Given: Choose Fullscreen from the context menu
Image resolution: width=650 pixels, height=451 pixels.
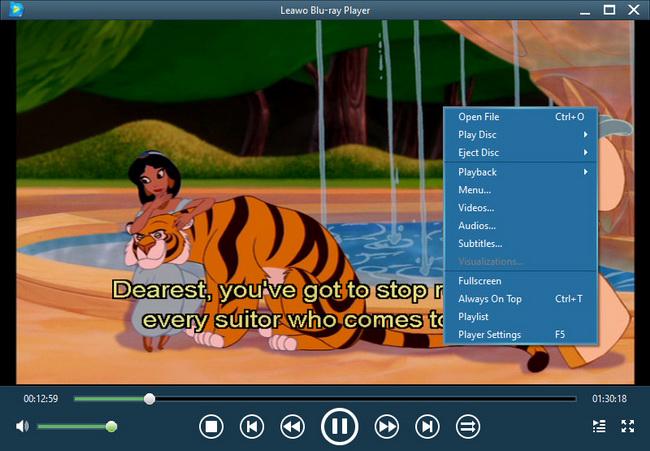Looking at the screenshot, I should (521, 281).
